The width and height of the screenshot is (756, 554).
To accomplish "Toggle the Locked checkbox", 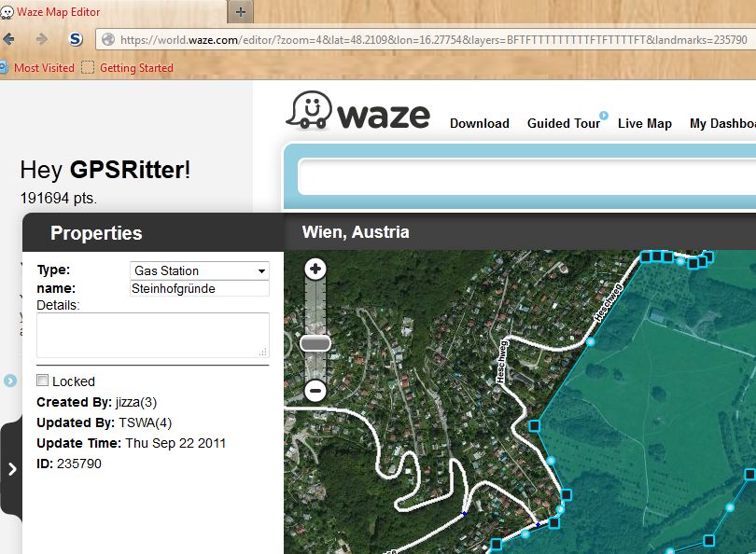I will [42, 381].
